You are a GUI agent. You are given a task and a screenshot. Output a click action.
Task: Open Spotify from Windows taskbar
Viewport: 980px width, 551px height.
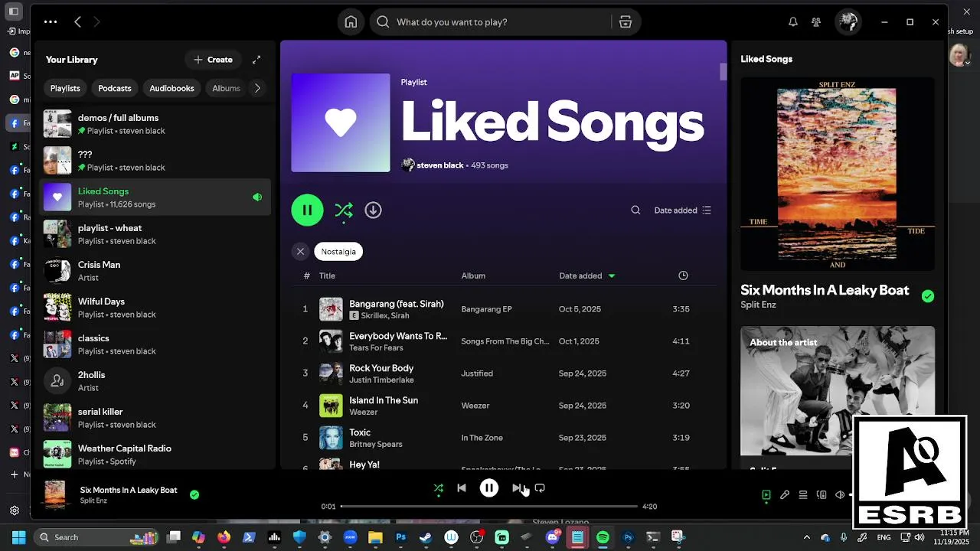click(603, 537)
